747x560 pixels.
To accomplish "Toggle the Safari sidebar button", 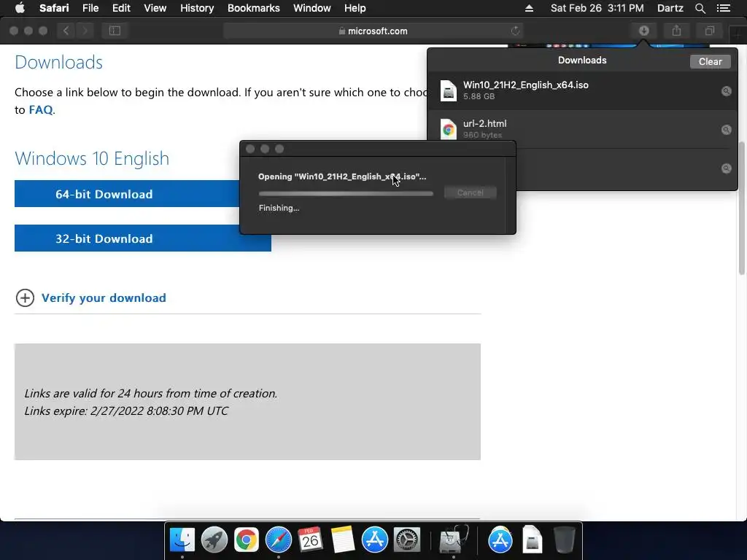I will click(x=115, y=31).
